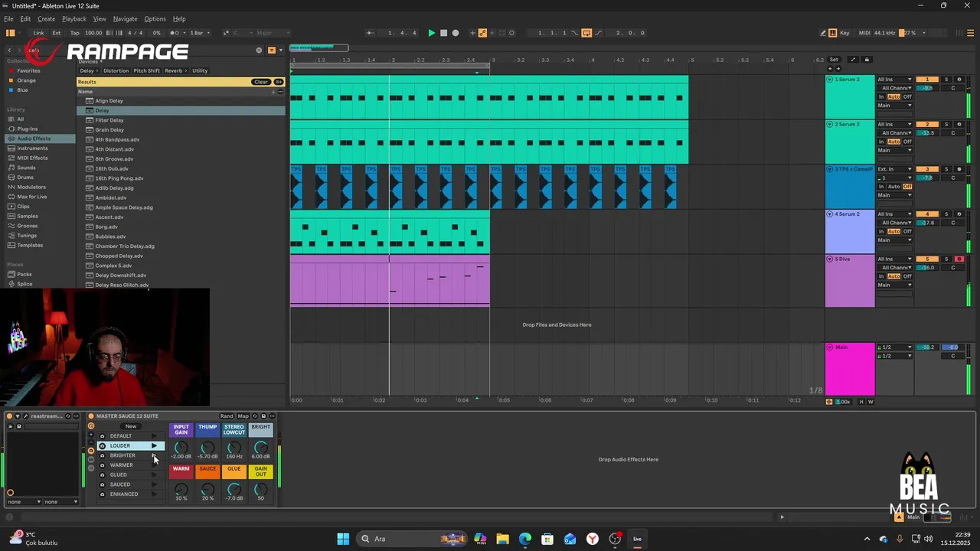Set track 3 monitor to Auto
The width and height of the screenshot is (980, 551).
click(x=893, y=187)
